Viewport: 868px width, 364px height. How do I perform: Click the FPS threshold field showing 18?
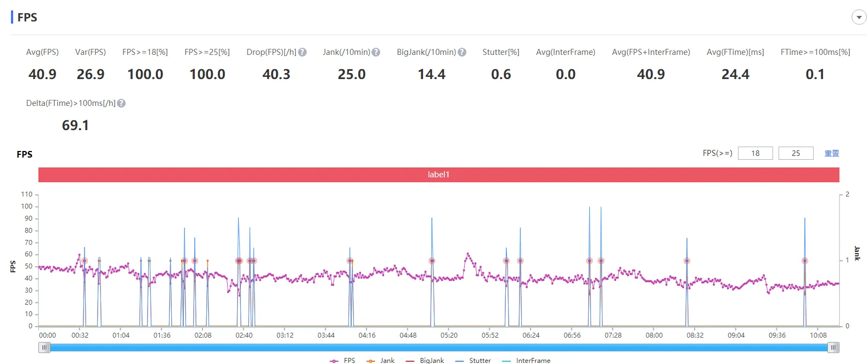pyautogui.click(x=756, y=153)
